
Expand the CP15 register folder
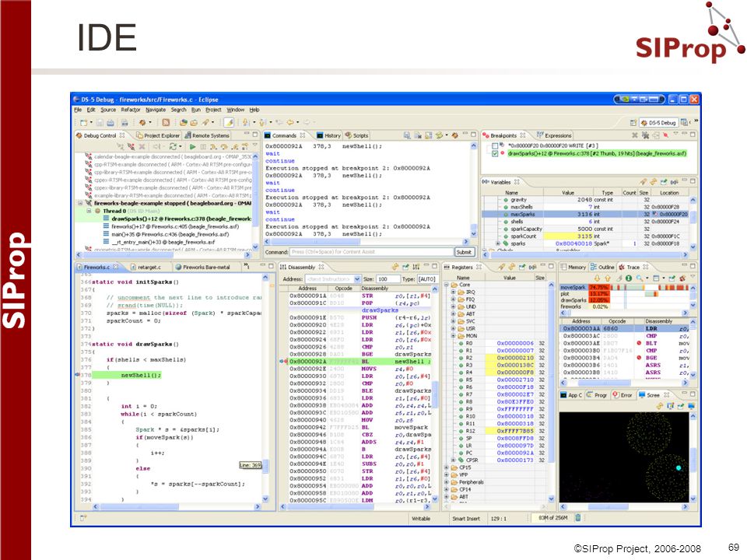click(447, 467)
